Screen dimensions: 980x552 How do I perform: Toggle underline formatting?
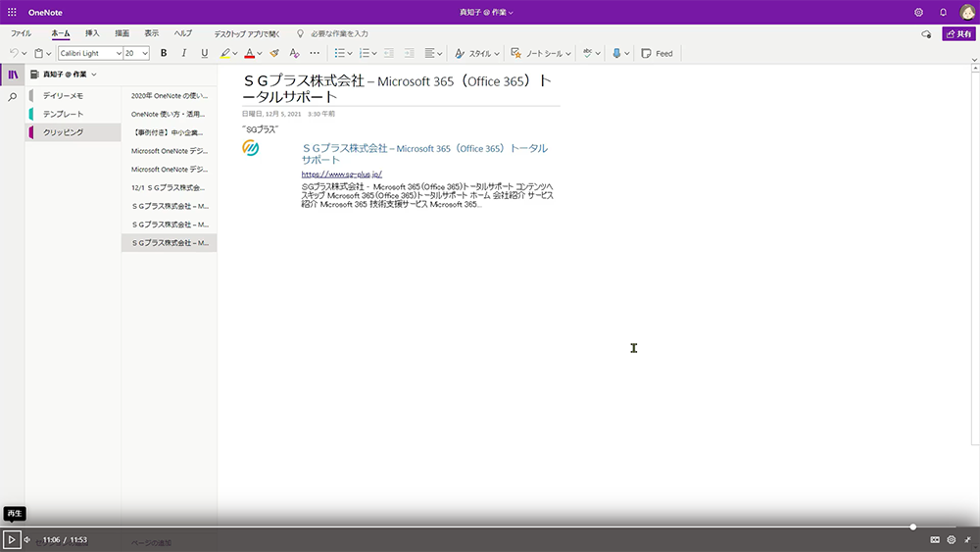205,53
